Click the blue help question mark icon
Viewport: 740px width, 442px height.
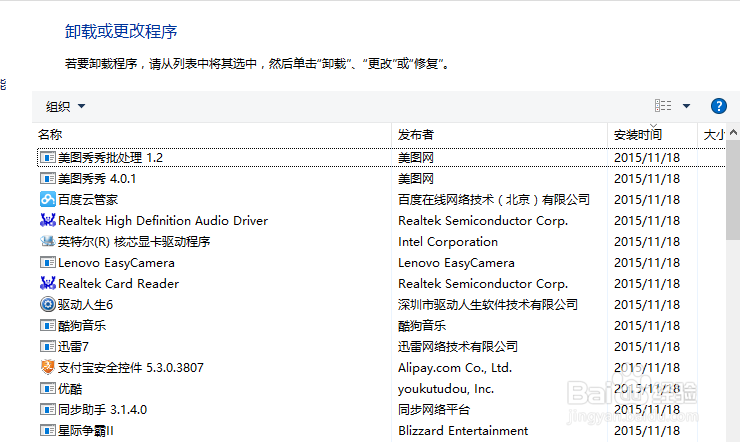pyautogui.click(x=718, y=106)
